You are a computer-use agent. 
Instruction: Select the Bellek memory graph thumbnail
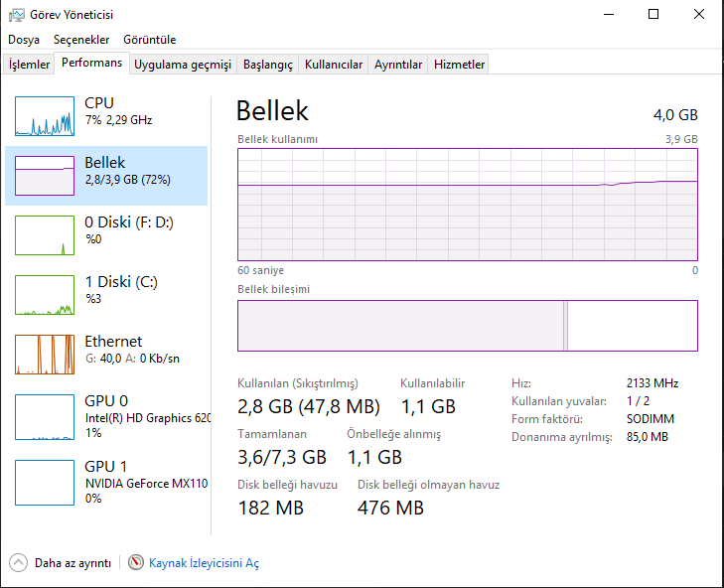pos(45,176)
